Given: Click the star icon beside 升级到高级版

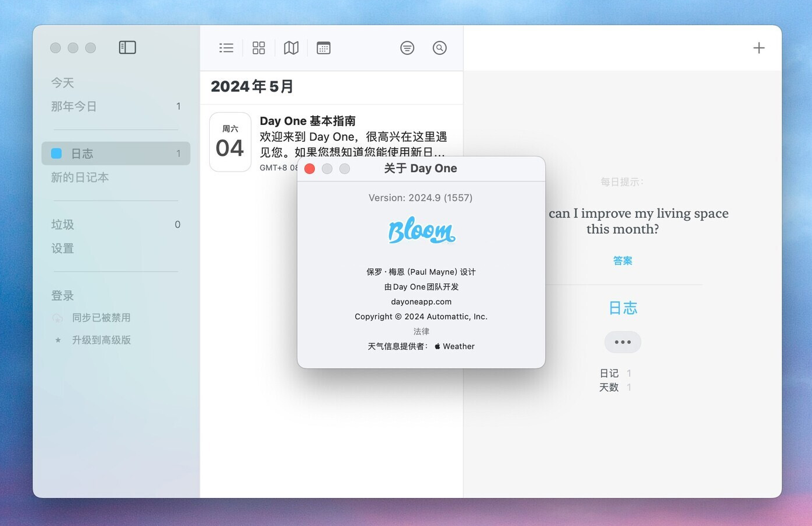Looking at the screenshot, I should pyautogui.click(x=58, y=340).
